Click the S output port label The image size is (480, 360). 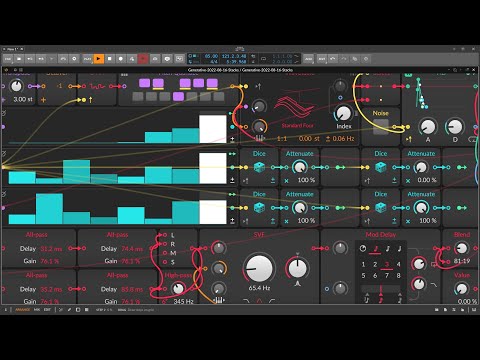click(x=173, y=262)
